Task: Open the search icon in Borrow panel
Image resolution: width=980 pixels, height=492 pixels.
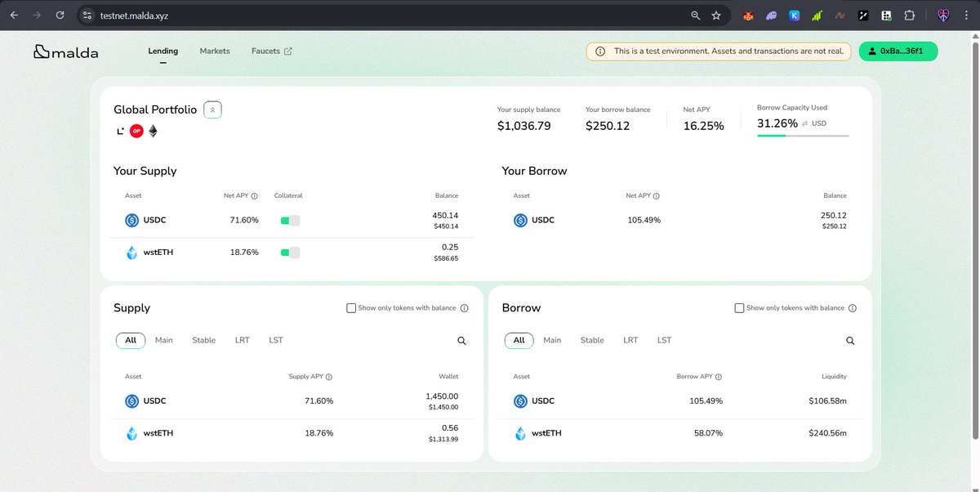Action: tap(850, 341)
